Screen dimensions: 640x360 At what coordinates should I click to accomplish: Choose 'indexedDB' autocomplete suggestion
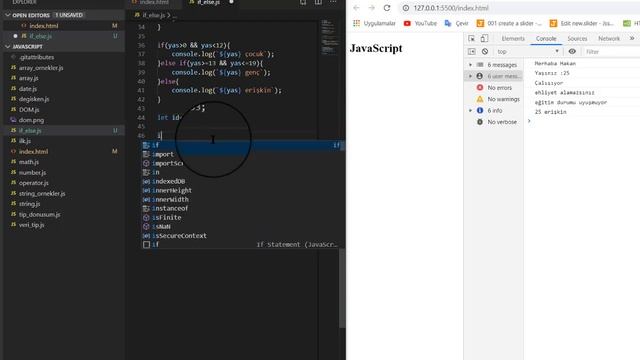(x=243, y=181)
